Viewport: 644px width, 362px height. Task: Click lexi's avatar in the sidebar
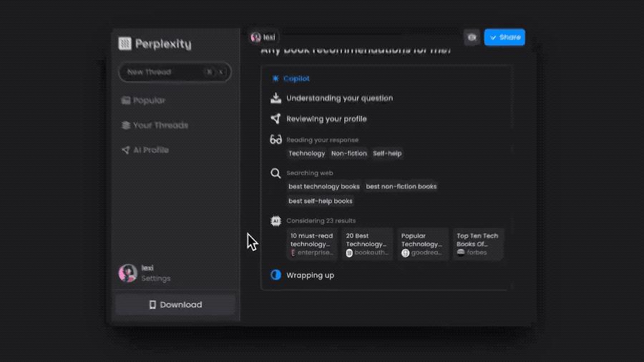tap(128, 273)
